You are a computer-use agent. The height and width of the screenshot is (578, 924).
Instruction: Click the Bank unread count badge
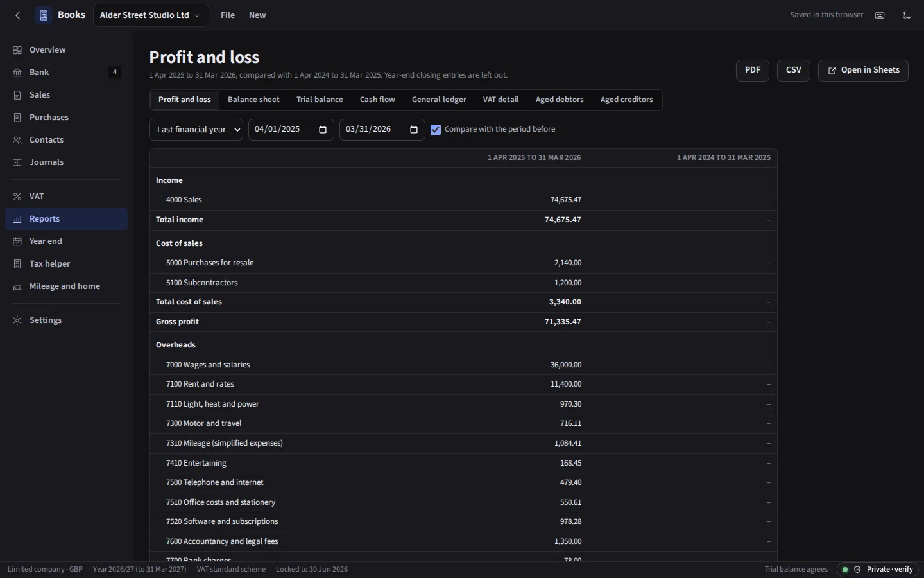coord(115,73)
